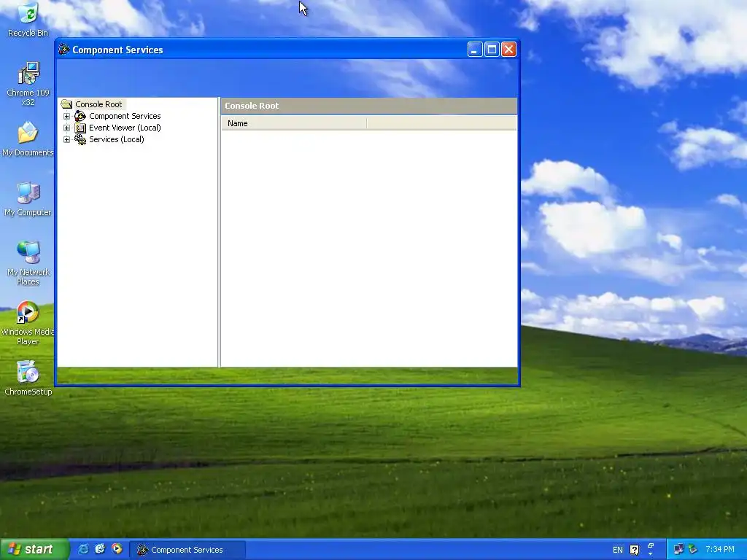Click the language bar restore icon

tap(650, 545)
